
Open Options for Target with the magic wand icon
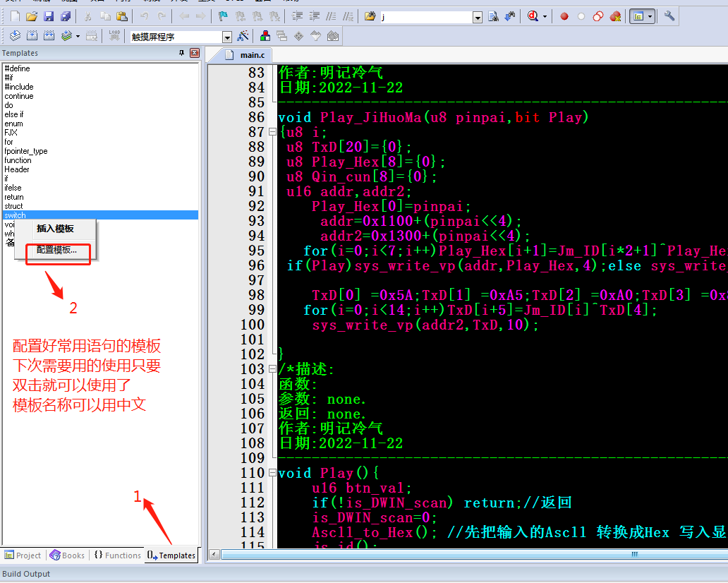243,36
